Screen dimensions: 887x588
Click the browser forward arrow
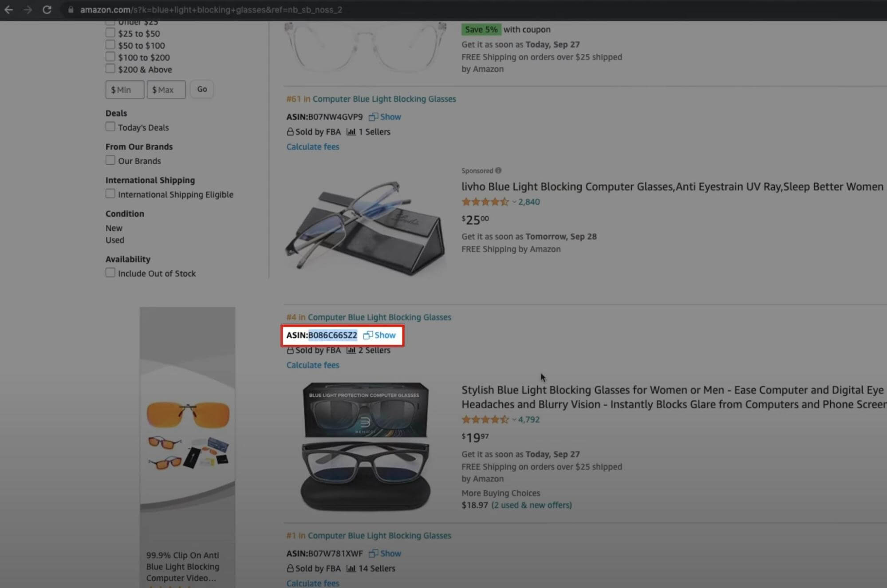click(x=28, y=9)
